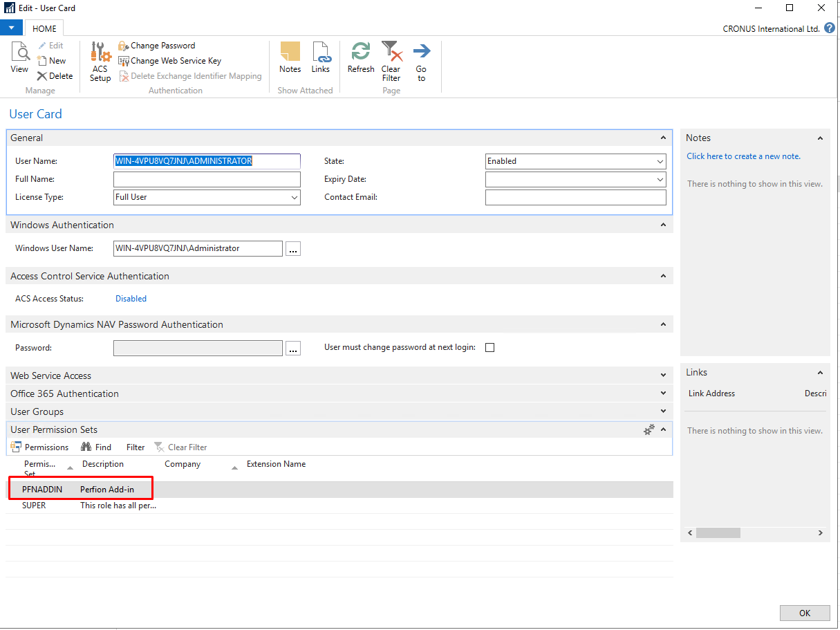Show attached Links
Viewport: 840px width, 630px height.
click(x=321, y=58)
